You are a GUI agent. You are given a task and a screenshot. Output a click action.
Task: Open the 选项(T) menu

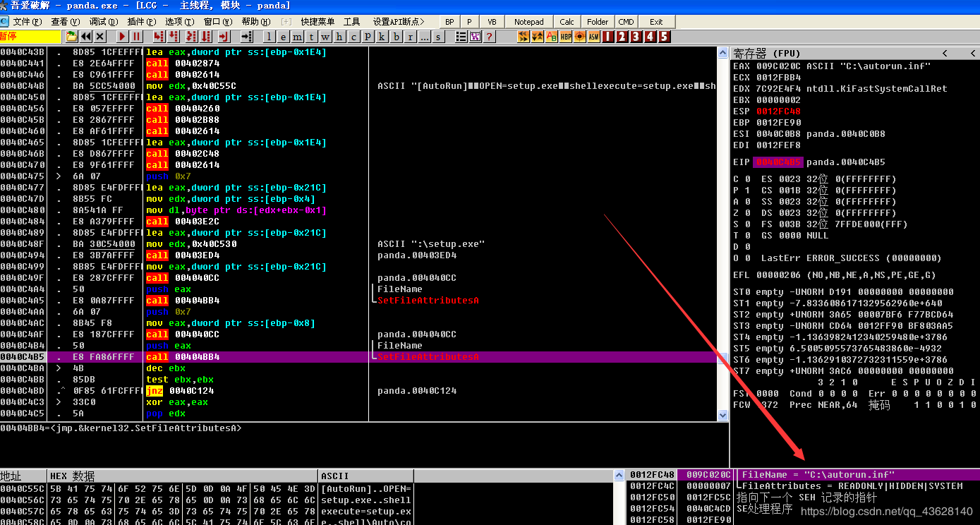(x=180, y=22)
